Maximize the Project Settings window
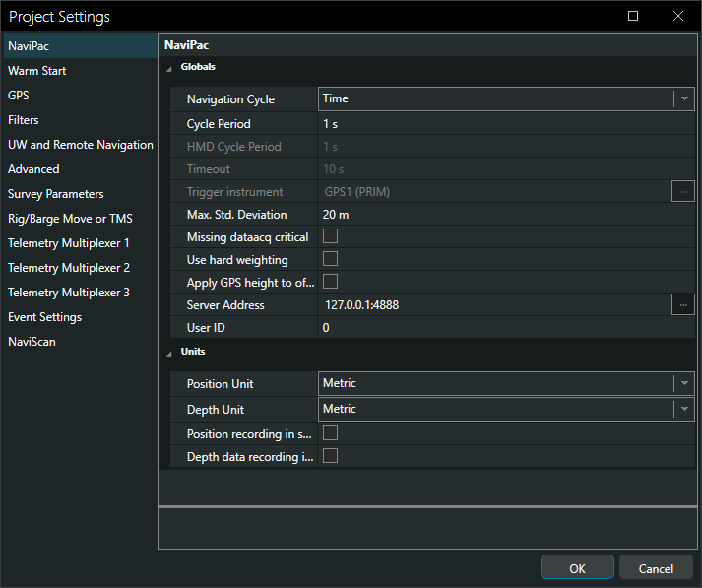The width and height of the screenshot is (702, 588). pos(633,16)
